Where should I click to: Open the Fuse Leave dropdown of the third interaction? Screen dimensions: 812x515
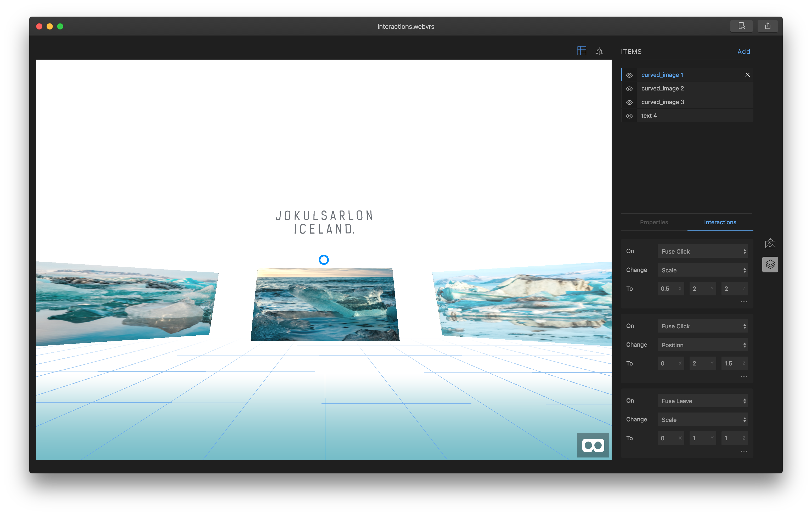[703, 401]
